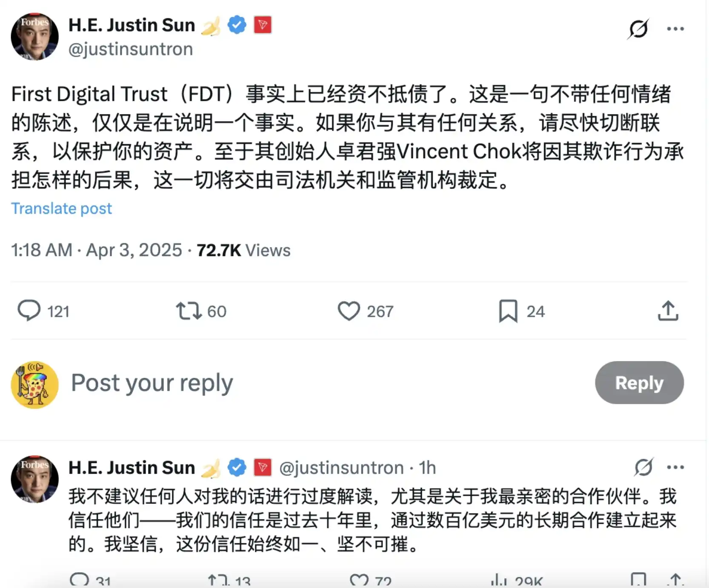Share the main post via share icon
Screen dimensions: 709x588
point(668,311)
